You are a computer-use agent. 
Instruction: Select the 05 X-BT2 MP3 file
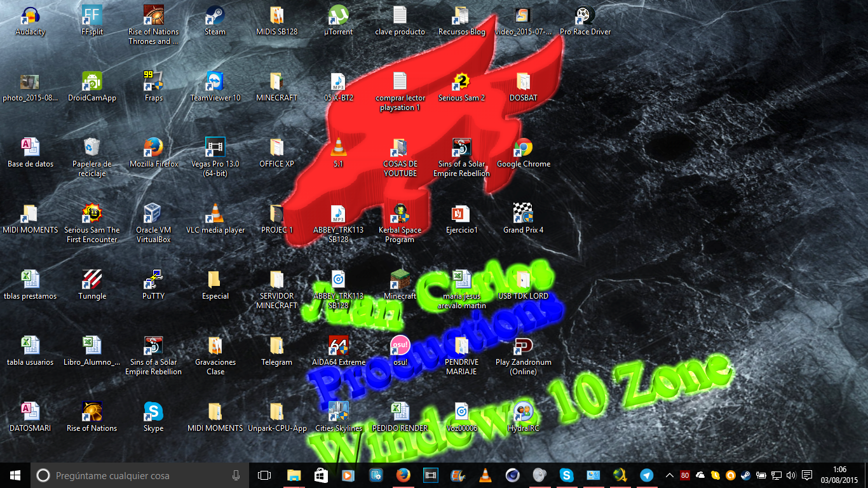pos(338,86)
